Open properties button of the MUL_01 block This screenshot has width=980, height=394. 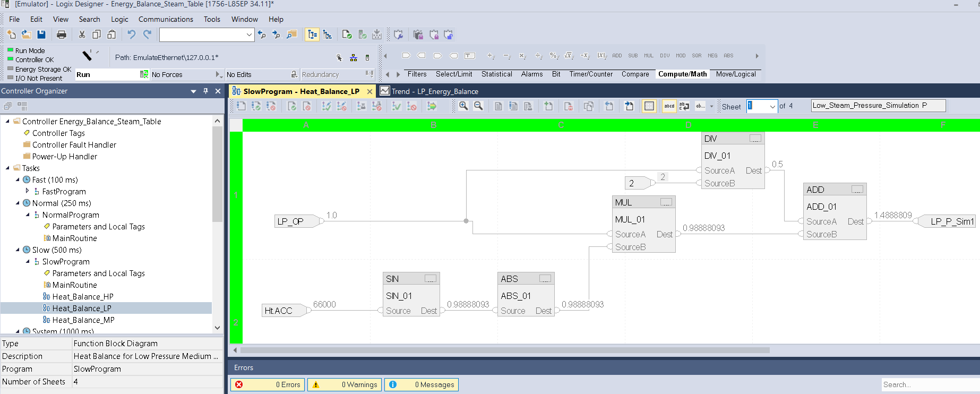click(x=666, y=202)
